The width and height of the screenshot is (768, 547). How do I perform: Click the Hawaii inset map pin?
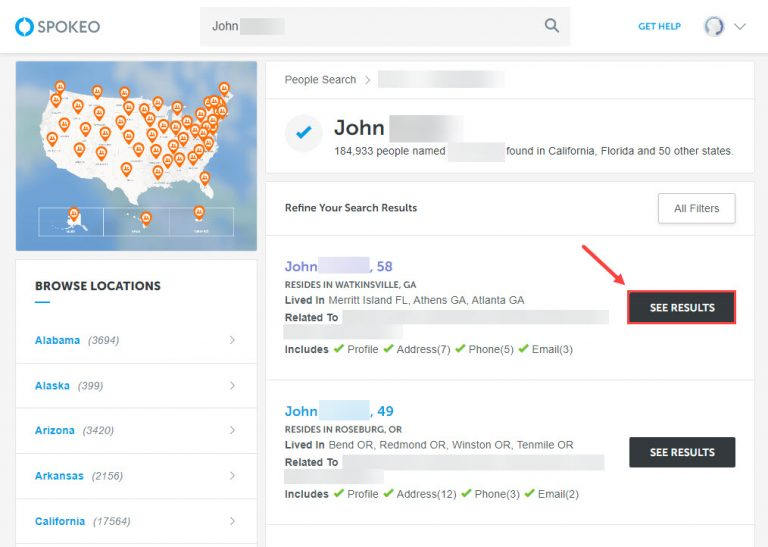pyautogui.click(x=146, y=218)
